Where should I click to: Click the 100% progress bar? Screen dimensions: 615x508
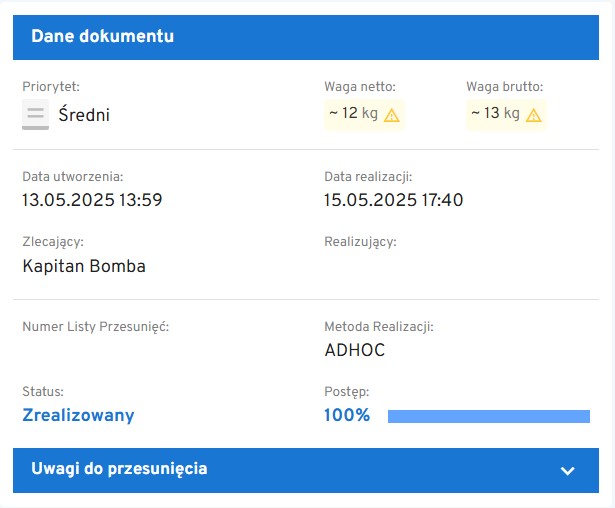[x=488, y=416]
